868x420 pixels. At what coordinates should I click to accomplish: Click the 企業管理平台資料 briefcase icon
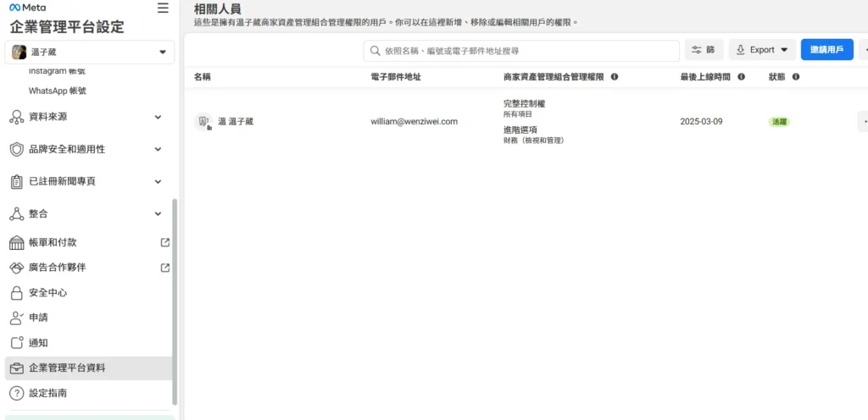click(x=17, y=368)
